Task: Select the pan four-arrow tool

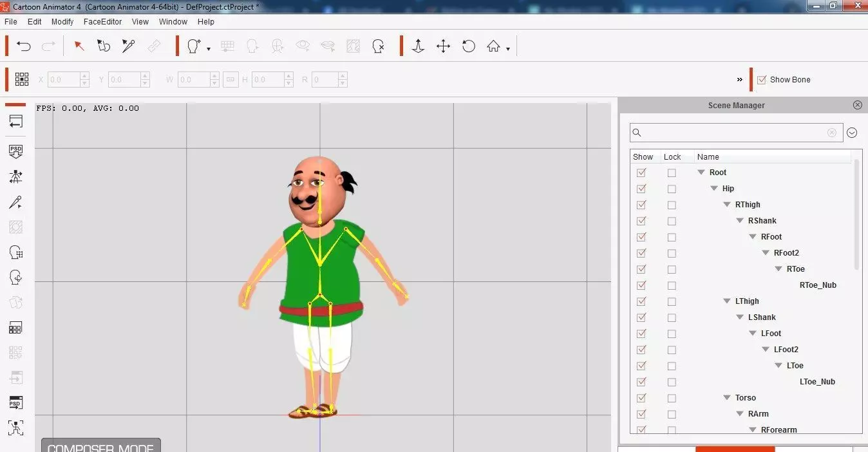Action: point(443,46)
